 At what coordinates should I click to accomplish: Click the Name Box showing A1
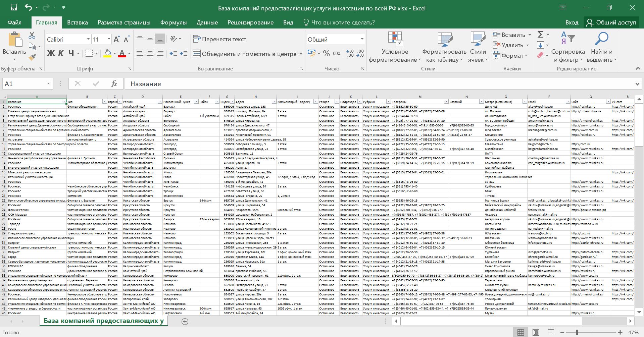click(23, 84)
